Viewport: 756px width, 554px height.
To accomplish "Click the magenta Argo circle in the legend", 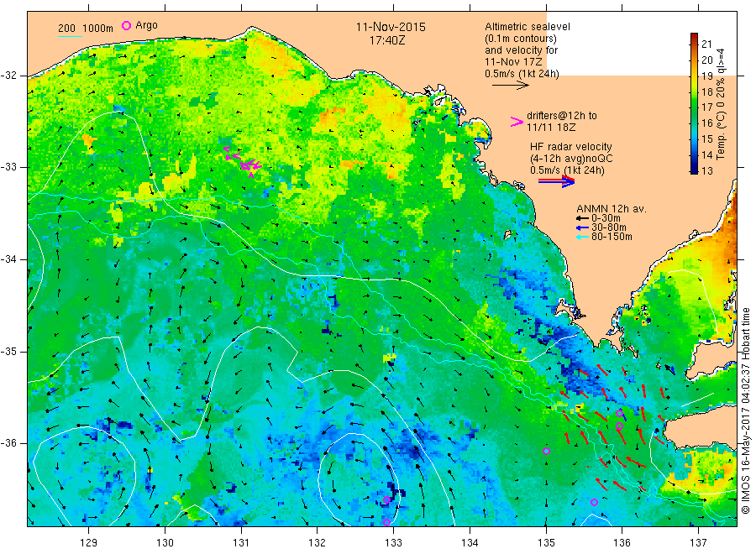I will click(126, 25).
